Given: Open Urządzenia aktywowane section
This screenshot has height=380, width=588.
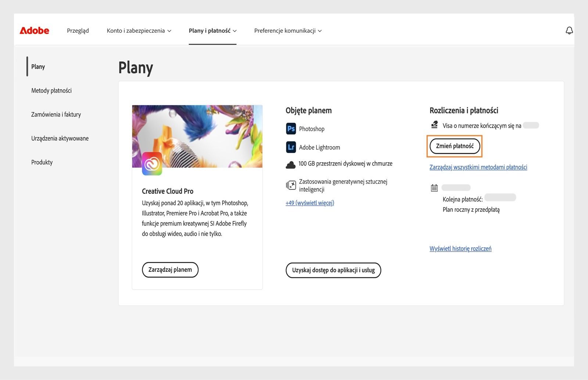Looking at the screenshot, I should click(x=60, y=138).
